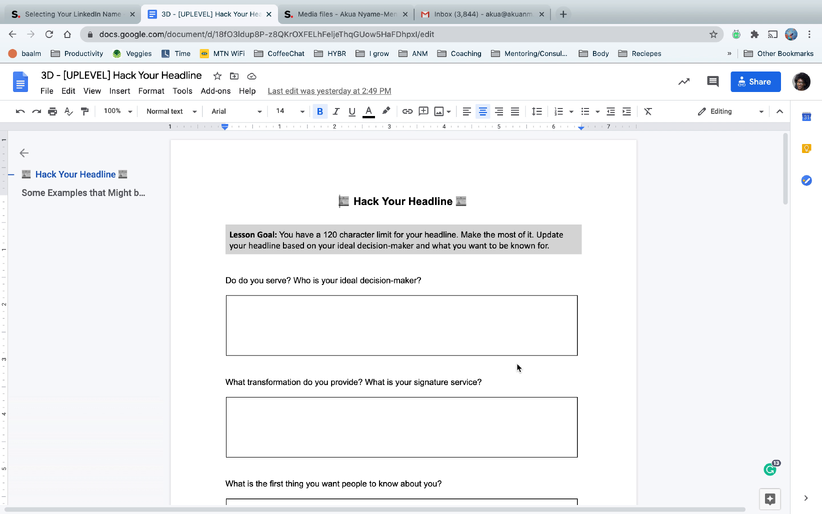This screenshot has height=514, width=822.
Task: Insert a link with the link icon
Action: coord(407,111)
